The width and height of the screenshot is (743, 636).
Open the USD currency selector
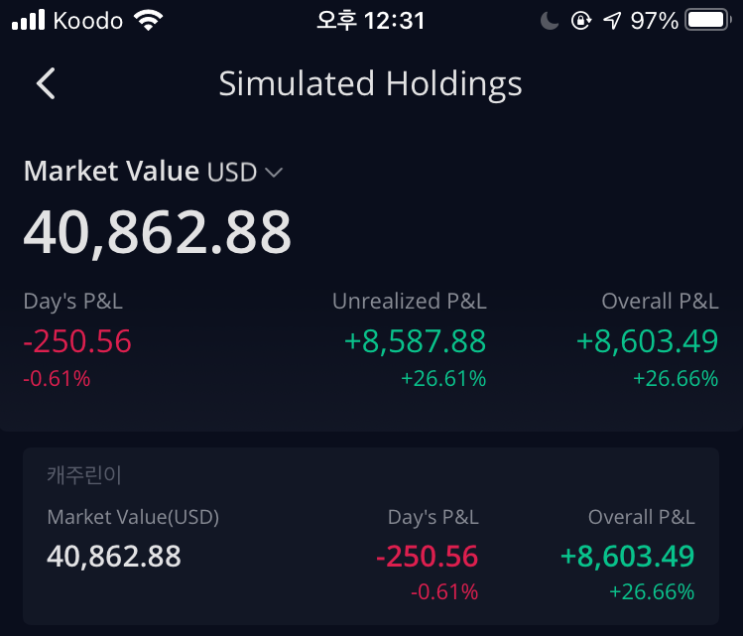232,172
